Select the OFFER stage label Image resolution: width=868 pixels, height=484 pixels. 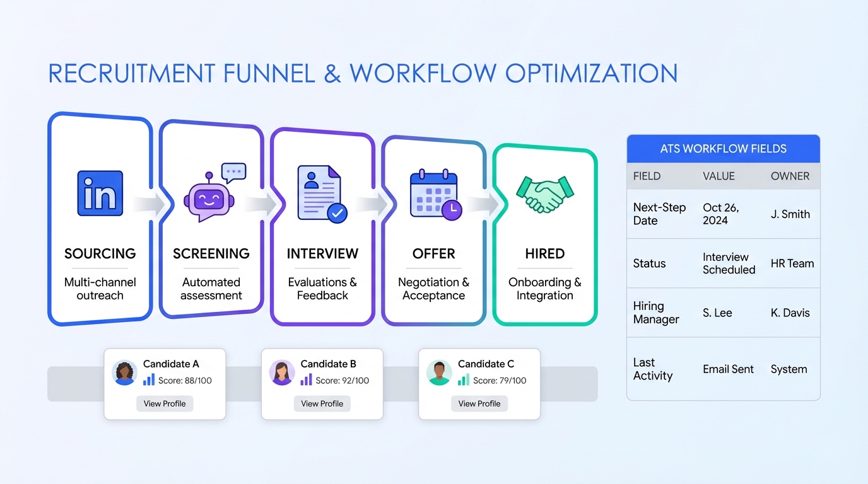pyautogui.click(x=433, y=254)
